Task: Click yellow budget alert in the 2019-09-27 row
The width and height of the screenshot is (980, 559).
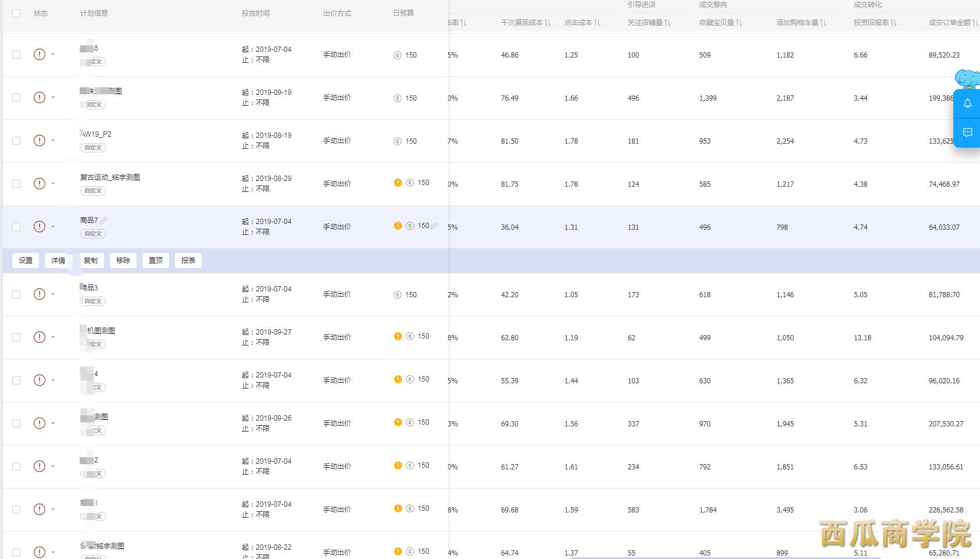Action: tap(398, 336)
